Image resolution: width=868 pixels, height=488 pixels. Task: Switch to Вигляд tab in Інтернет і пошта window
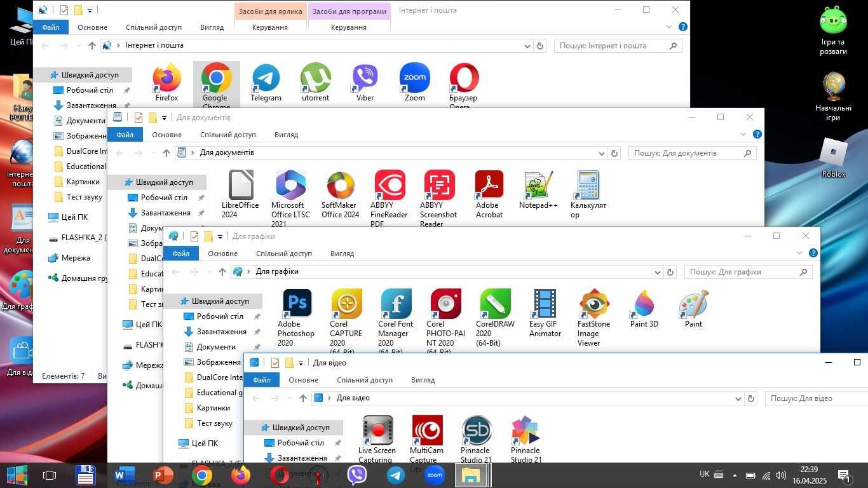(212, 27)
